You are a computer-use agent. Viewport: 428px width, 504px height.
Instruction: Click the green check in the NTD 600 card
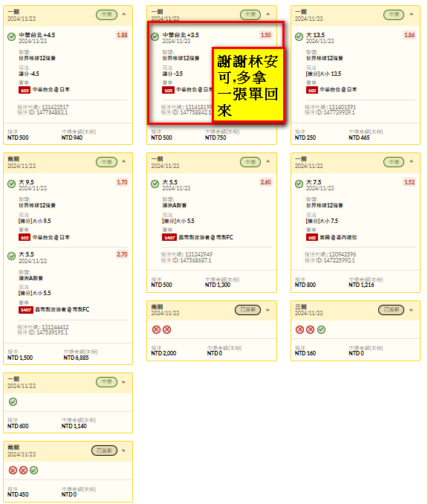[13, 401]
